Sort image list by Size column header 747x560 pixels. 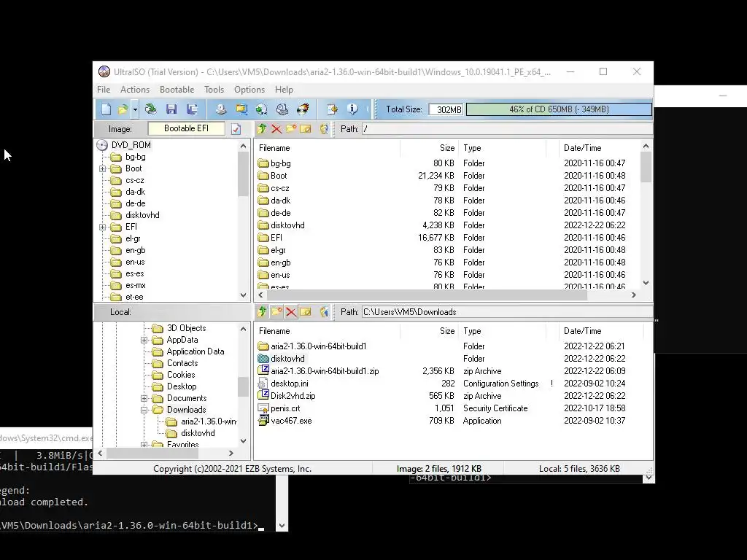429,148
